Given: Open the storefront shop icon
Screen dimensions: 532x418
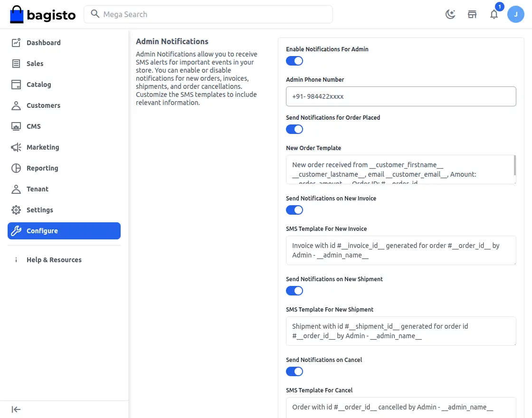Looking at the screenshot, I should [x=472, y=14].
